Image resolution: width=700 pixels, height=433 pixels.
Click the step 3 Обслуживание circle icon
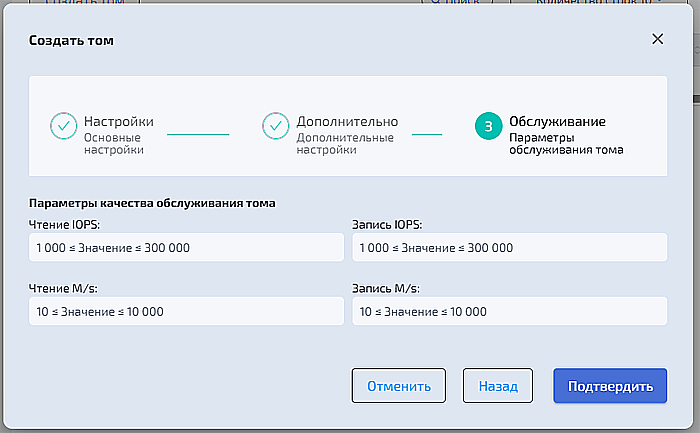click(x=488, y=126)
